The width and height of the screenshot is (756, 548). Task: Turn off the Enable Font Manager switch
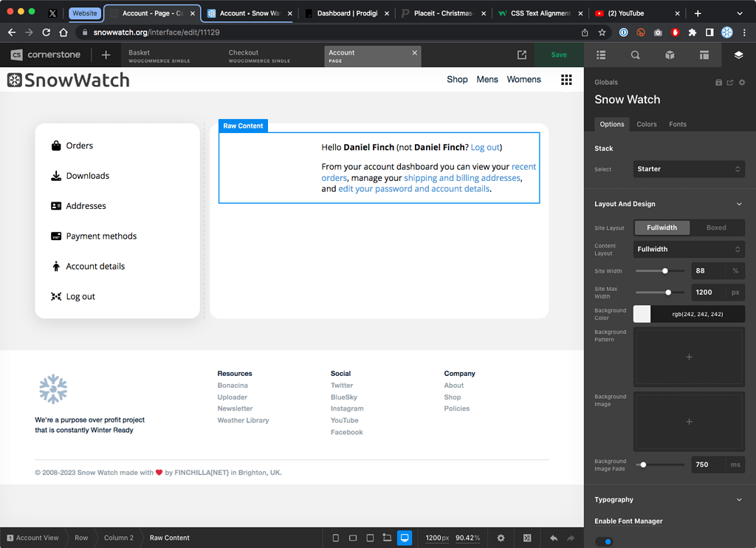tap(605, 541)
